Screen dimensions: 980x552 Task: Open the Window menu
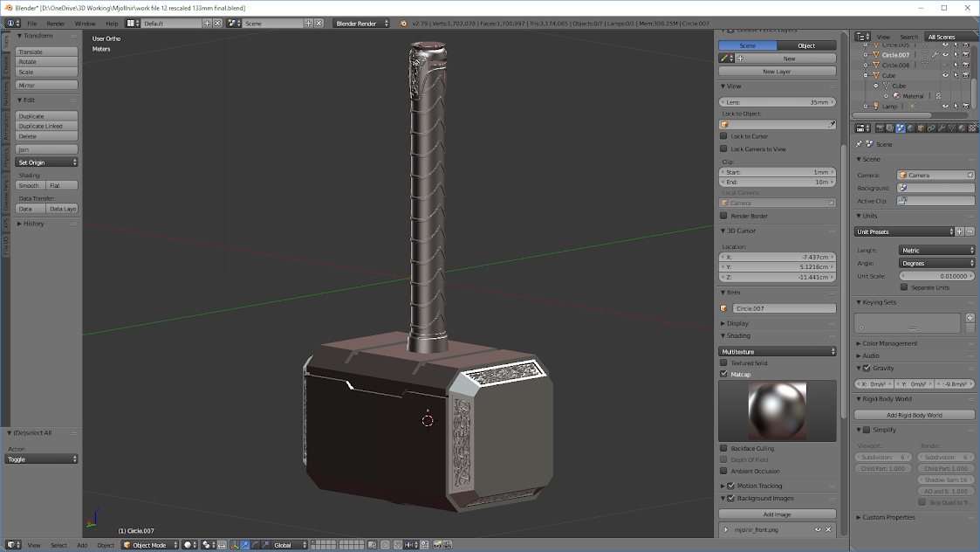(85, 24)
